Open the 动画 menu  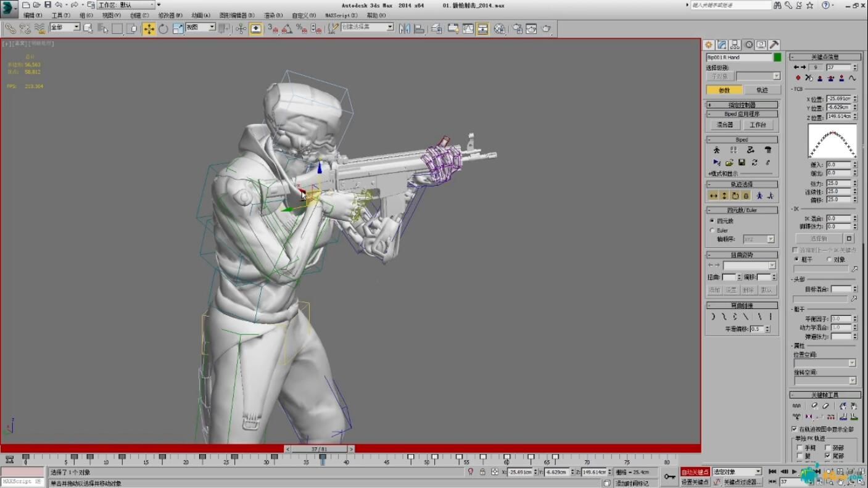200,15
